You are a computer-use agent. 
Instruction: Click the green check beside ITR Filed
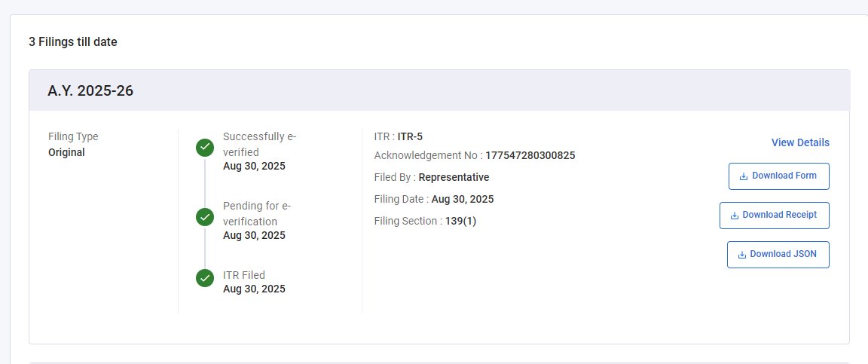205,277
